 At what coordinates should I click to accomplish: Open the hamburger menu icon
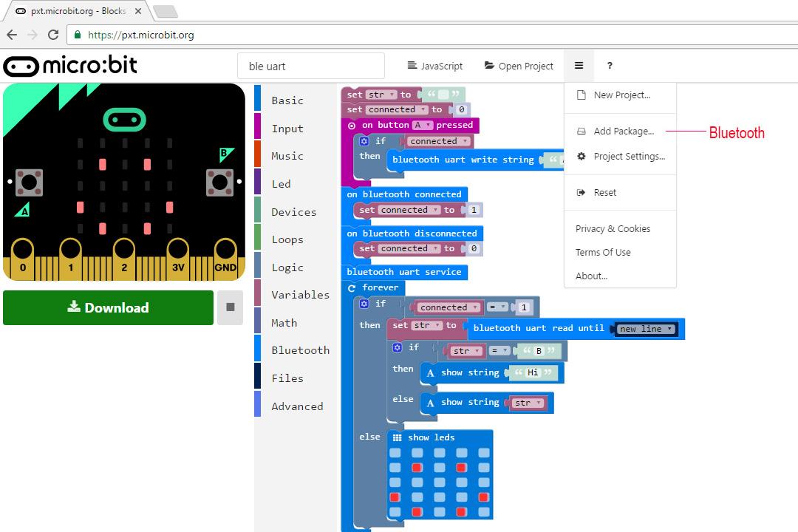coord(579,66)
